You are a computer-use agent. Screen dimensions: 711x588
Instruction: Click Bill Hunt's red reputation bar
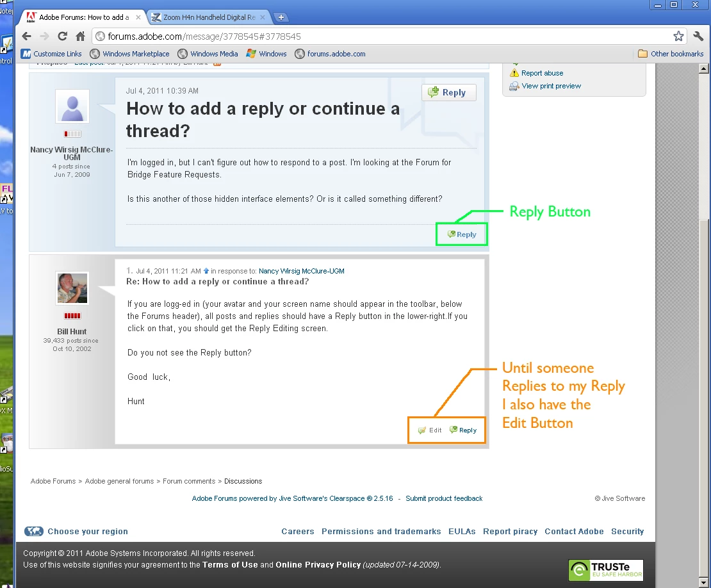(72, 316)
